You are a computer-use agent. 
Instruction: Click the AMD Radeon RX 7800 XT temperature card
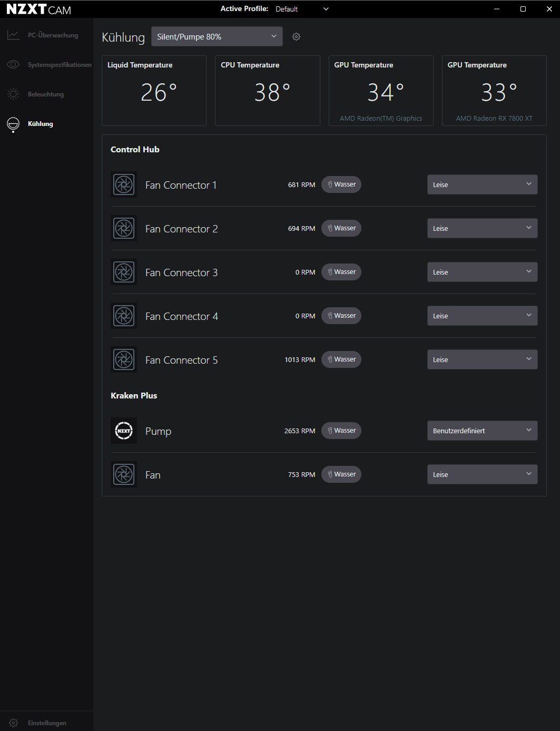[494, 91]
